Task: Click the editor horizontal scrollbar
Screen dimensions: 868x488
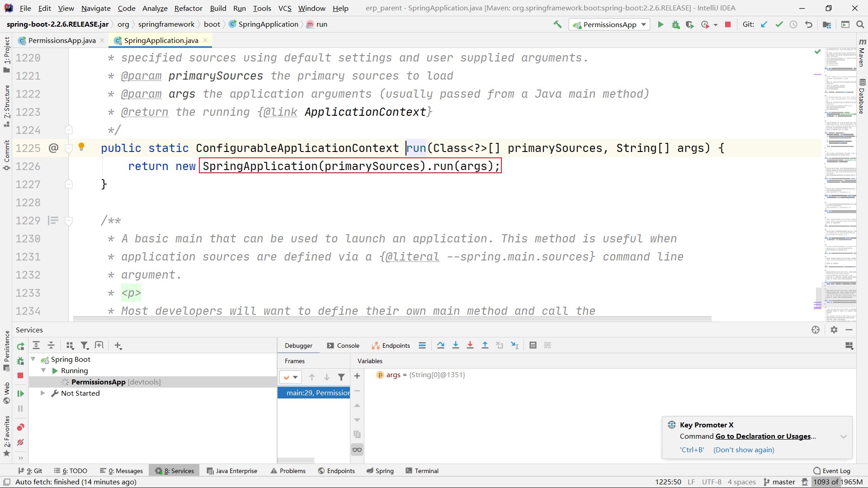Action: (x=392, y=319)
